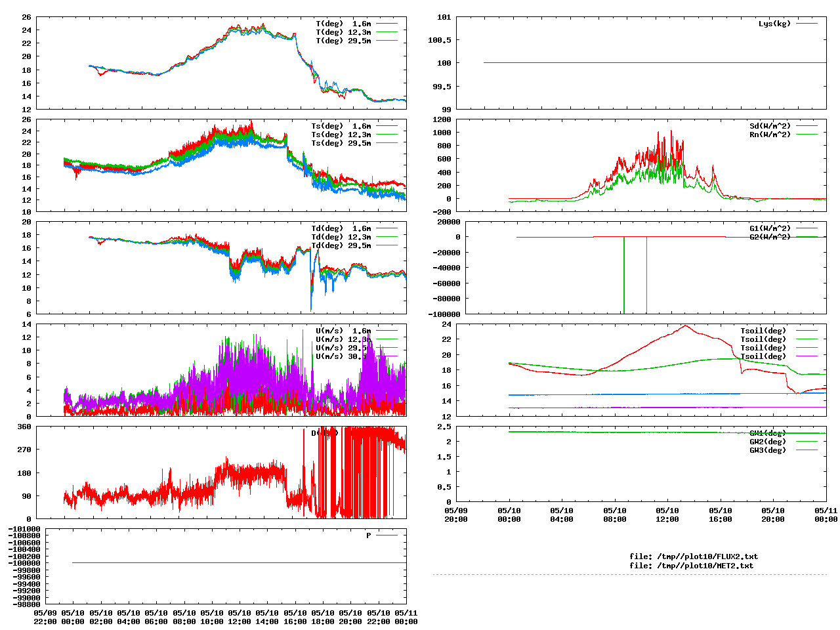Select the '1200' radiation axis label
Image resolution: width=840 pixels, height=630 pixels.
click(442, 119)
